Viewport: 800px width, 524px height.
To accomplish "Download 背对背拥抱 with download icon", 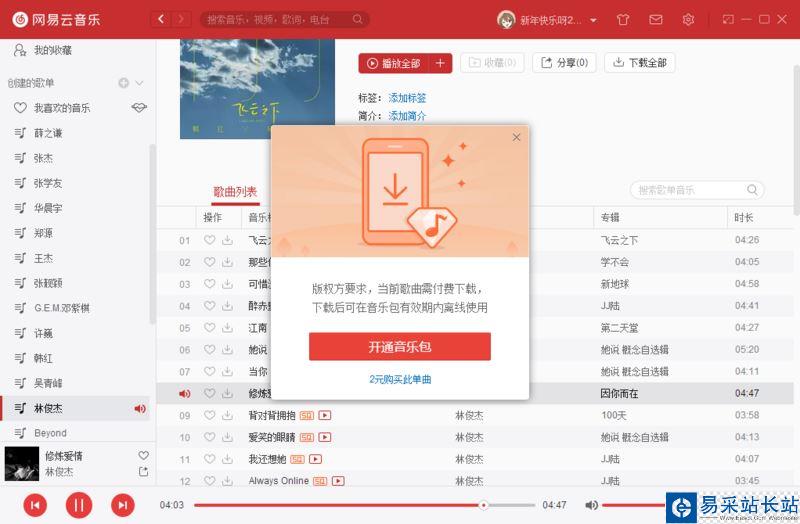I will (228, 415).
